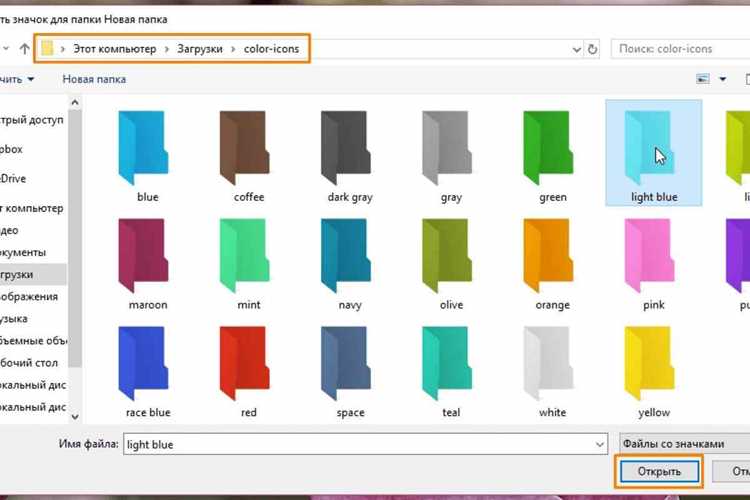Navigate to Этот компьютер in breadcrumb
The width and height of the screenshot is (750, 500).
click(x=115, y=49)
